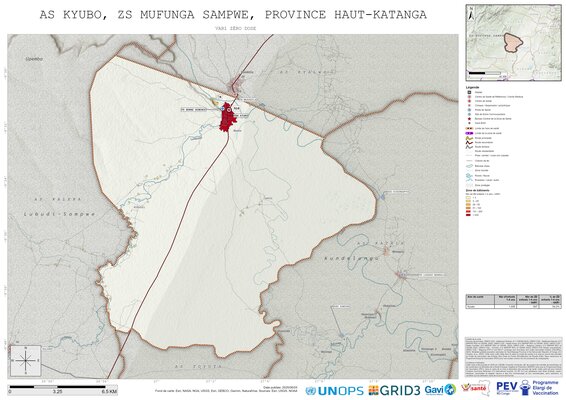Viewport: 566px width, 400px height.
Task: Click the Gavi logo
Action: (440, 390)
